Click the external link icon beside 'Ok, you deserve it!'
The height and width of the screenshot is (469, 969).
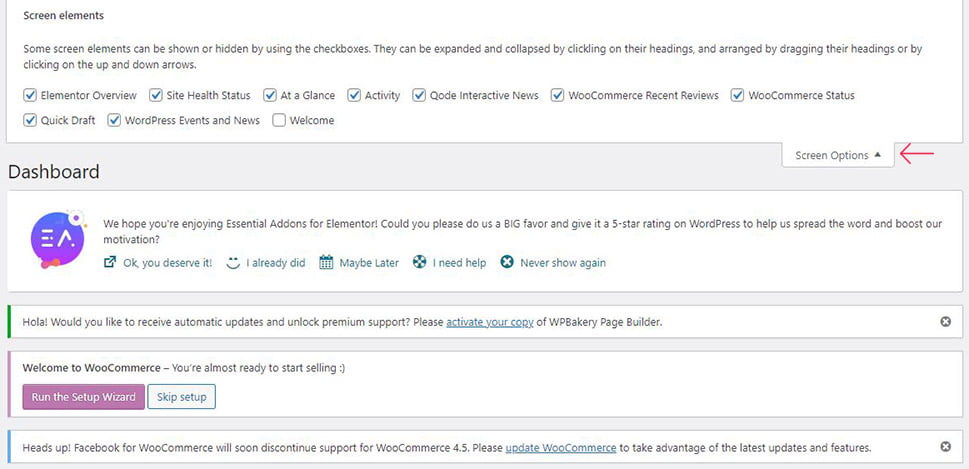(x=110, y=262)
